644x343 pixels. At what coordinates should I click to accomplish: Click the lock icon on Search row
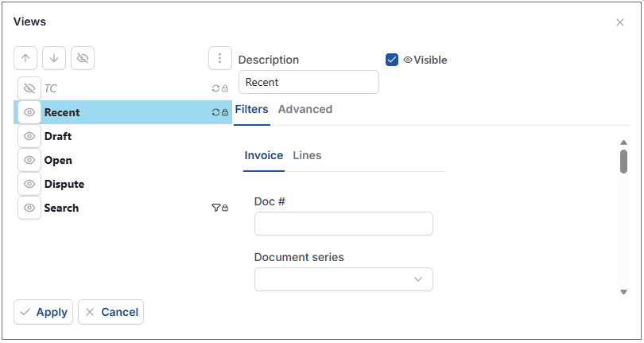[225, 208]
